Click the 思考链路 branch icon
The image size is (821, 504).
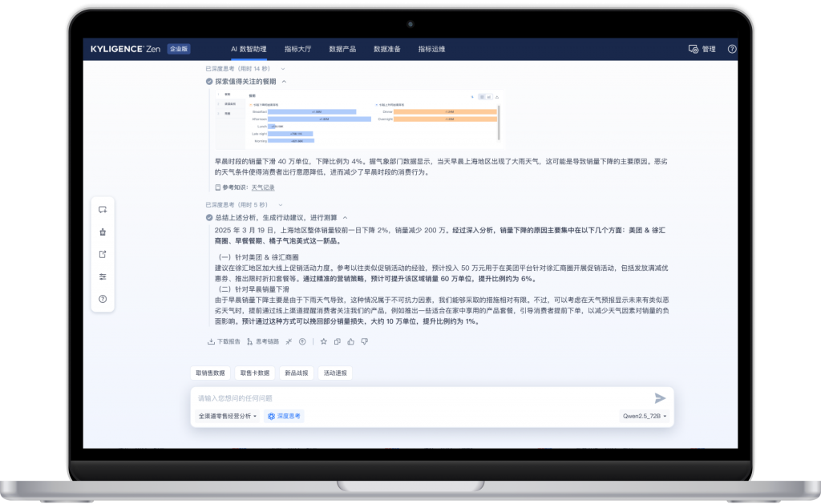[250, 342]
